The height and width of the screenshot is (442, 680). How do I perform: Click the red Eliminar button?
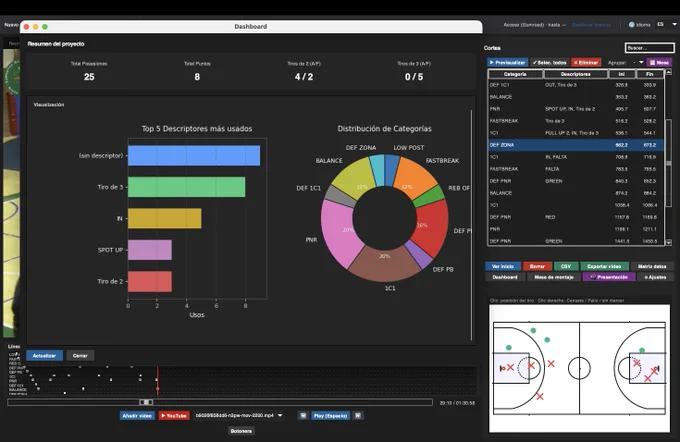tap(586, 62)
